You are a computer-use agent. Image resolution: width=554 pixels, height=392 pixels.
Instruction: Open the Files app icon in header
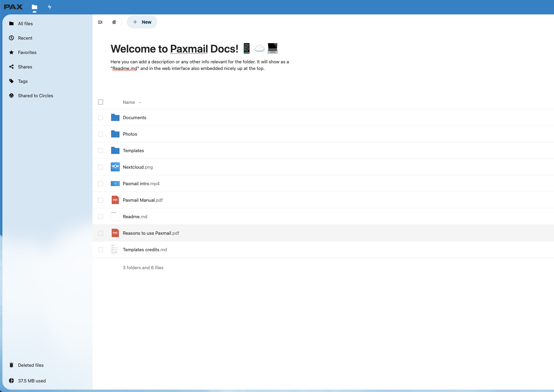[x=35, y=7]
